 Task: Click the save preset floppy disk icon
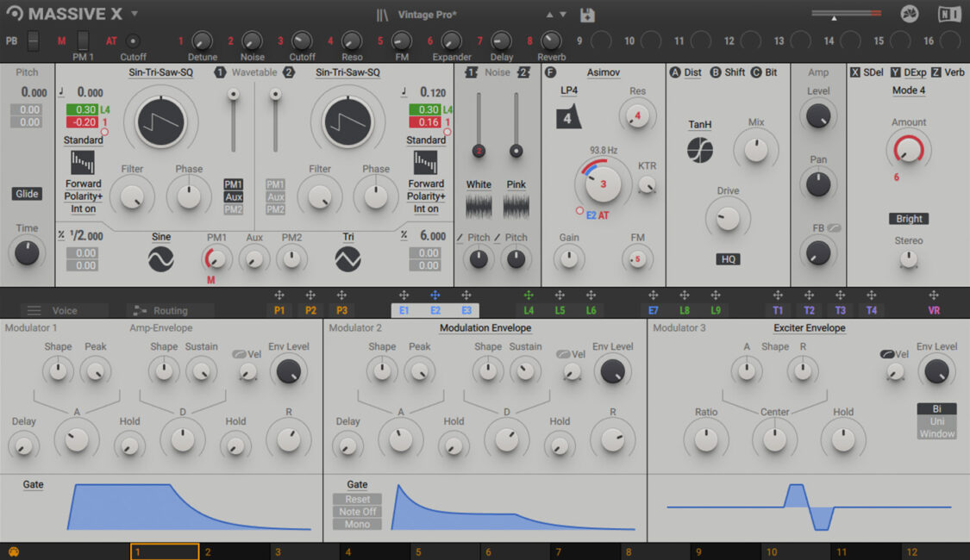[587, 15]
